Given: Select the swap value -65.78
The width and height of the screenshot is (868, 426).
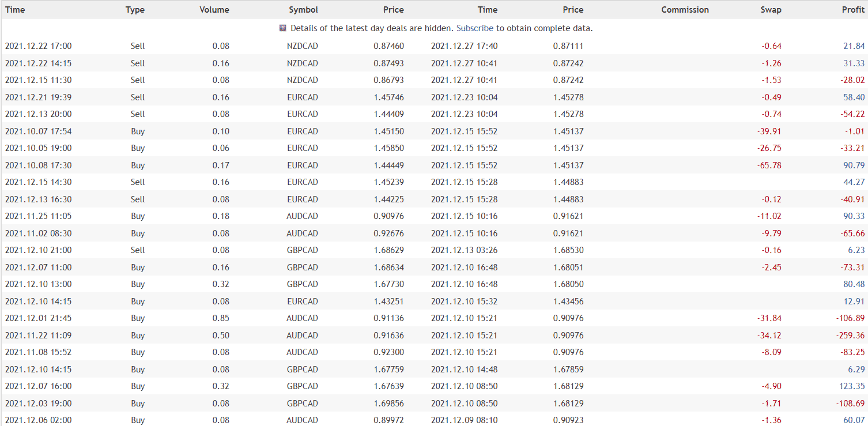Looking at the screenshot, I should (769, 165).
